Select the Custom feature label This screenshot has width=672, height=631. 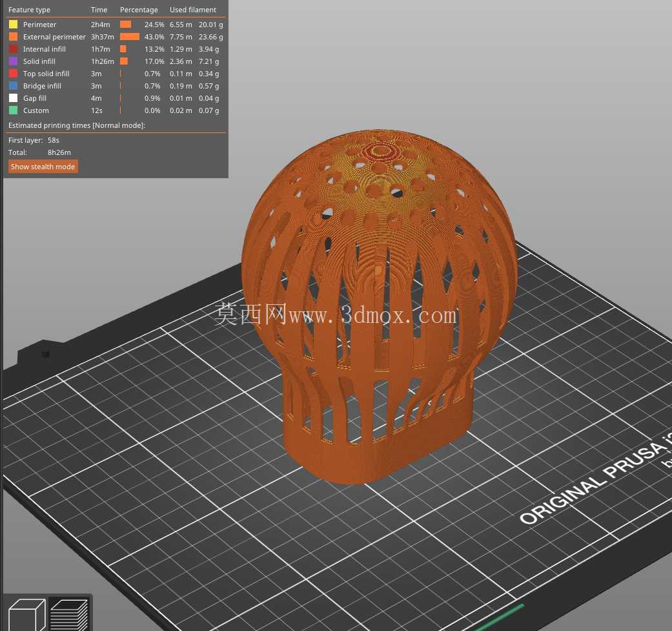point(36,110)
